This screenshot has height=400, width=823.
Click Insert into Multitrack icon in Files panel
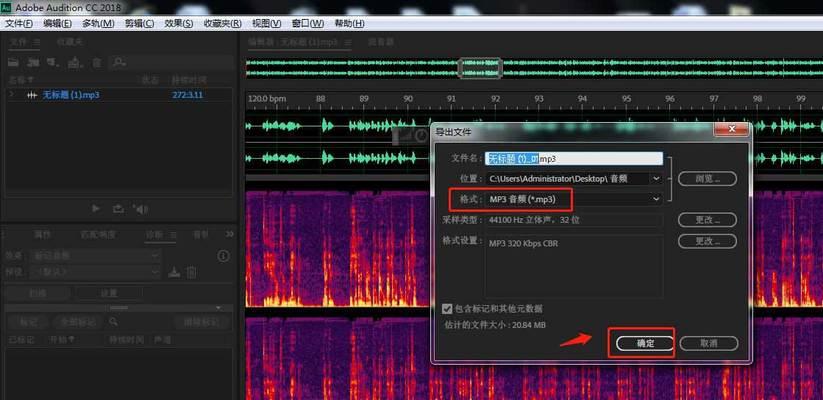coord(75,62)
